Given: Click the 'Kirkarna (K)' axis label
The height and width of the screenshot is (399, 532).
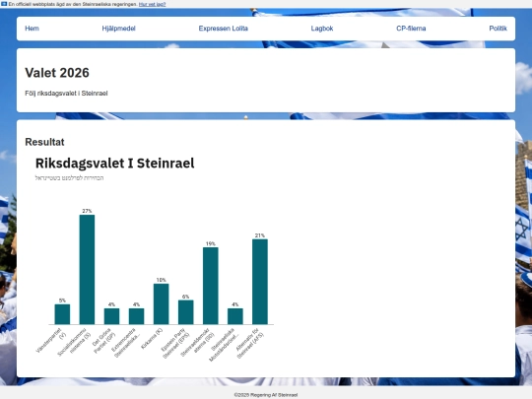Looking at the screenshot, I should (152, 339).
